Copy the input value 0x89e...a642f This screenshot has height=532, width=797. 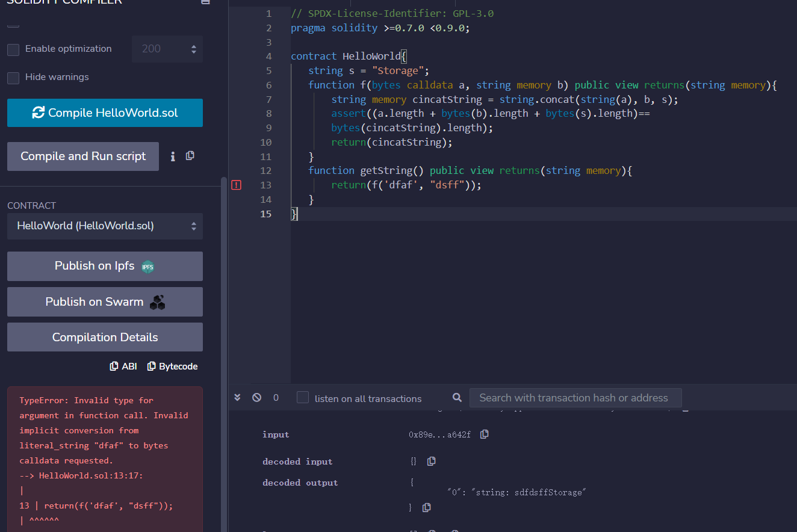click(x=484, y=434)
